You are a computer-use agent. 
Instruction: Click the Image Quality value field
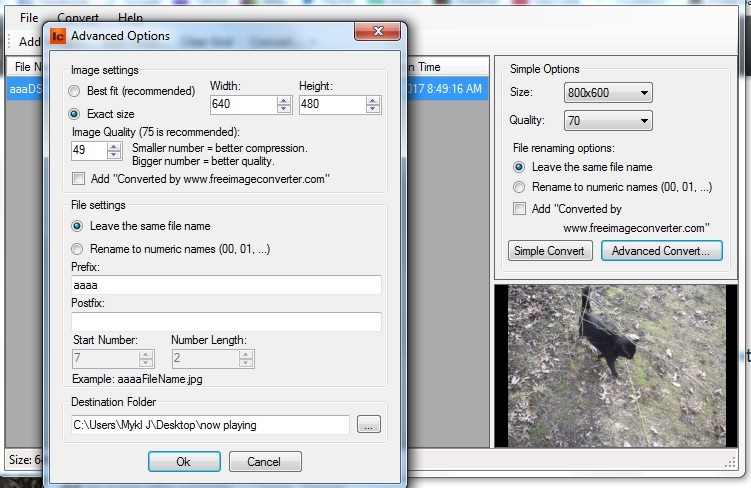coord(89,151)
